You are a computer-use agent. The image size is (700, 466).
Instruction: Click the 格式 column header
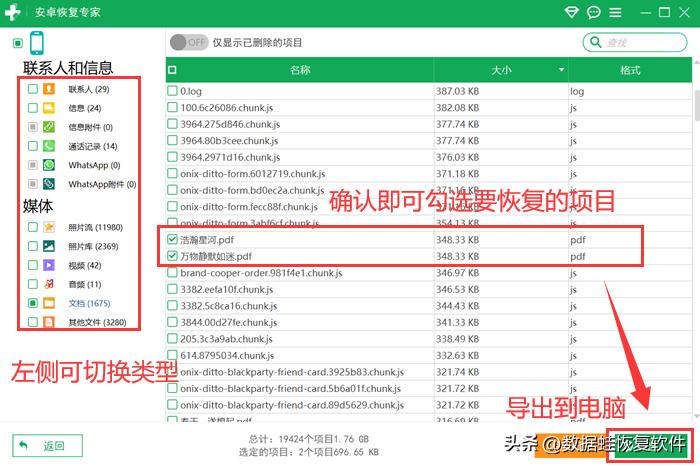pyautogui.click(x=629, y=70)
